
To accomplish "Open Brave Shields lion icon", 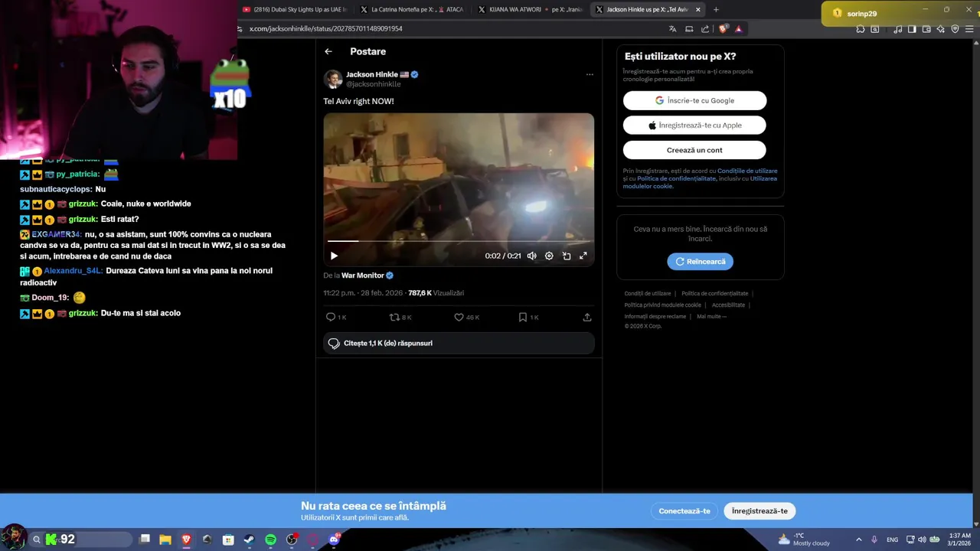I will click(x=724, y=29).
